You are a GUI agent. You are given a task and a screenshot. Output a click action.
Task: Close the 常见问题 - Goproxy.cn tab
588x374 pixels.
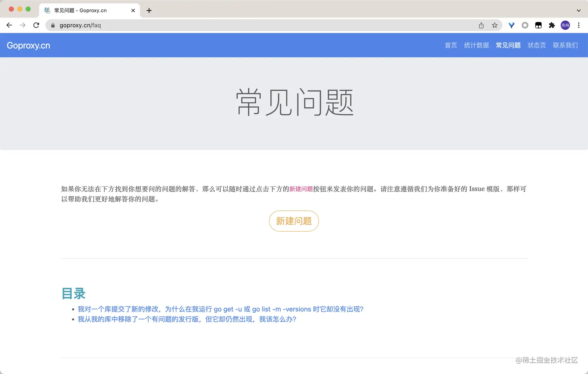[133, 10]
